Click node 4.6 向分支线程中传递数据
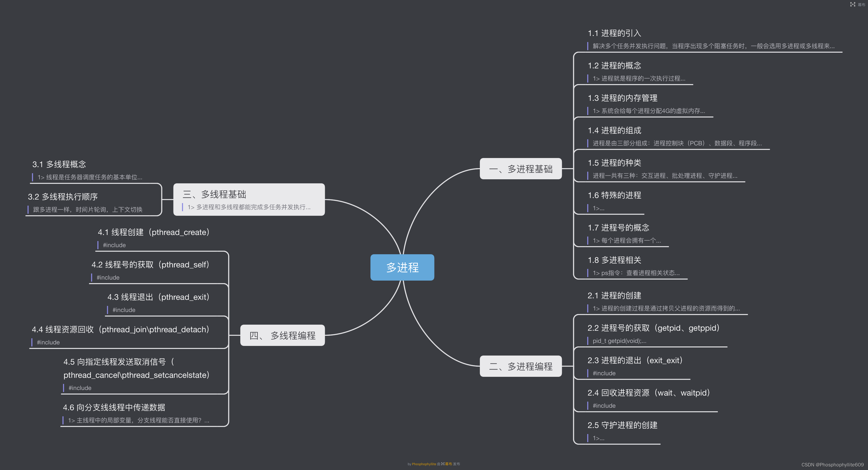 pos(114,407)
